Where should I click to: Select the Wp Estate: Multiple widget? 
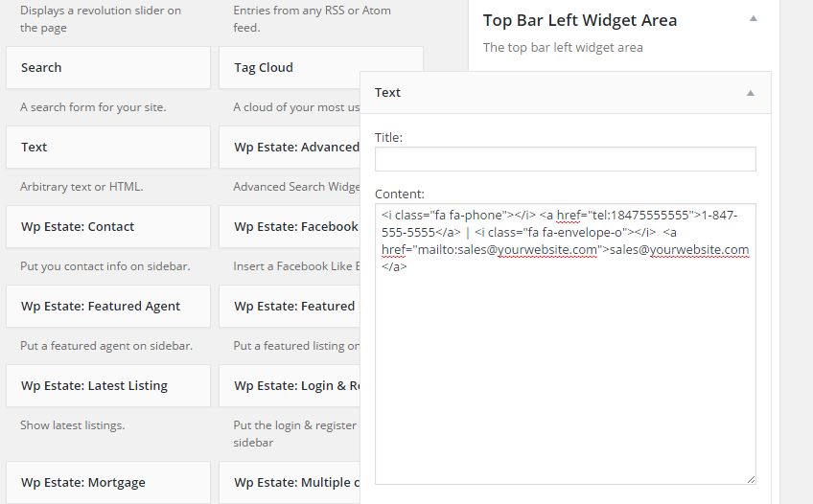(290, 483)
